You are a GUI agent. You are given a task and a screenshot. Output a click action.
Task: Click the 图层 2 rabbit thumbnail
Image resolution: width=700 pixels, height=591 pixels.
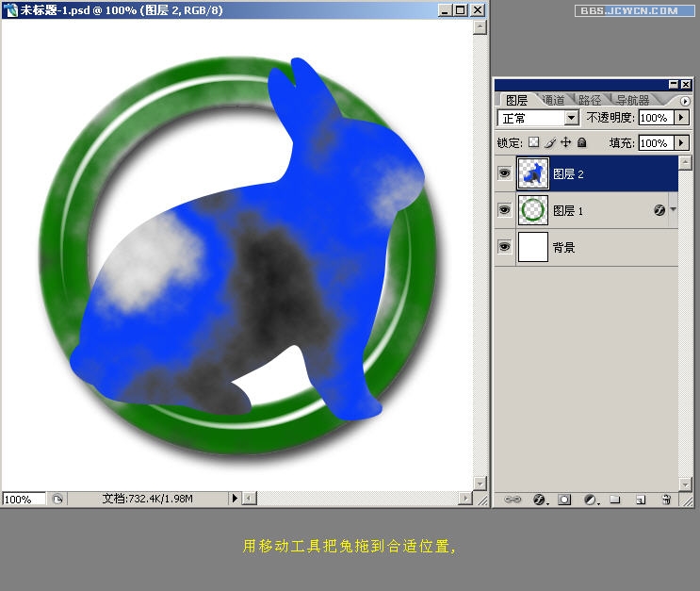532,173
